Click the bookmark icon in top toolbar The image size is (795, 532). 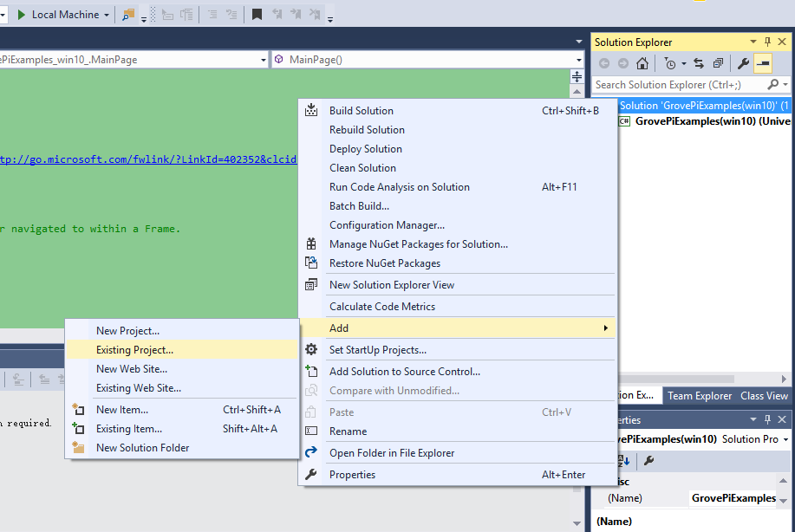click(257, 15)
